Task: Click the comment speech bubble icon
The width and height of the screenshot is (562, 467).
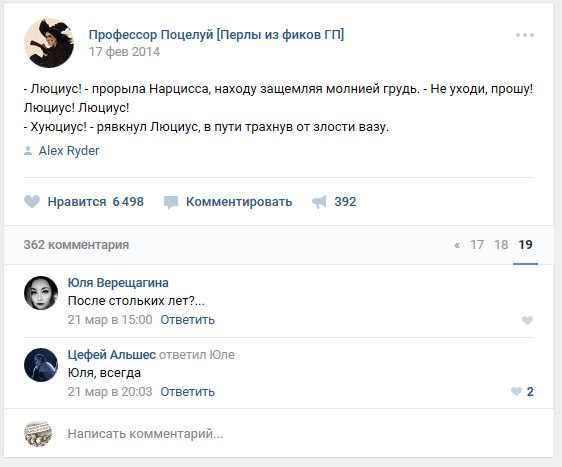Action: point(171,202)
